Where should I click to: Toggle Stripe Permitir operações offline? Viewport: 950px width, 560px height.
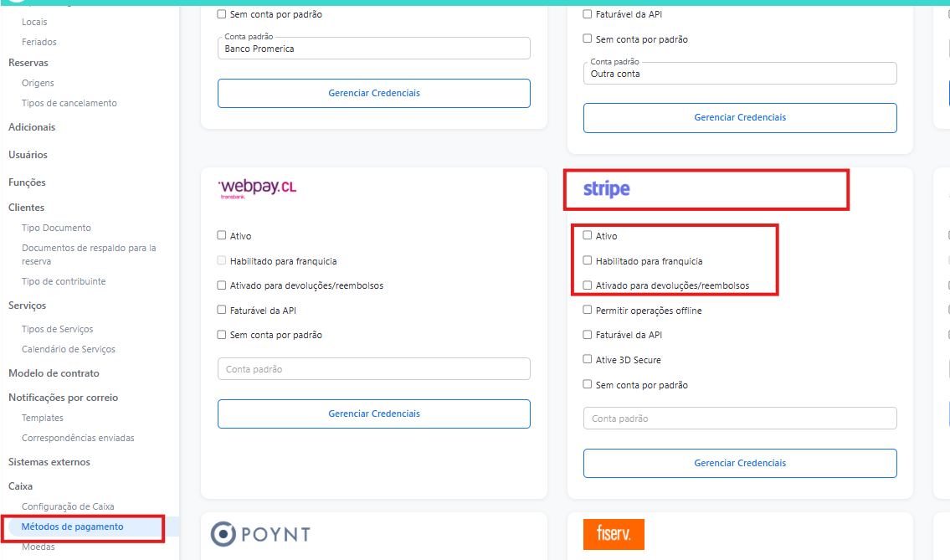[x=588, y=311]
